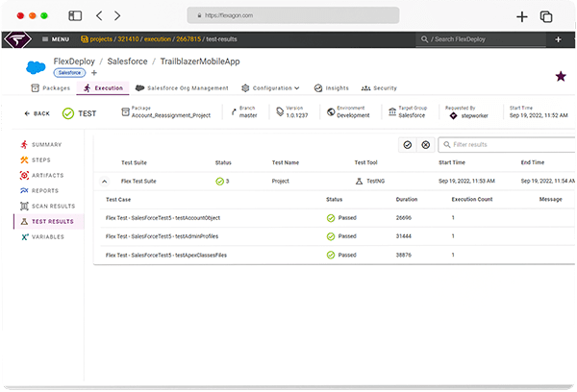Click the Flex Test Suite green status icon
Image resolution: width=577 pixels, height=392 pixels.
(x=219, y=182)
